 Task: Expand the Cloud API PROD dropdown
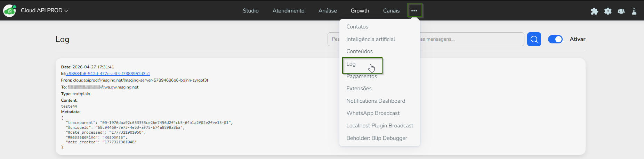pyautogui.click(x=44, y=10)
